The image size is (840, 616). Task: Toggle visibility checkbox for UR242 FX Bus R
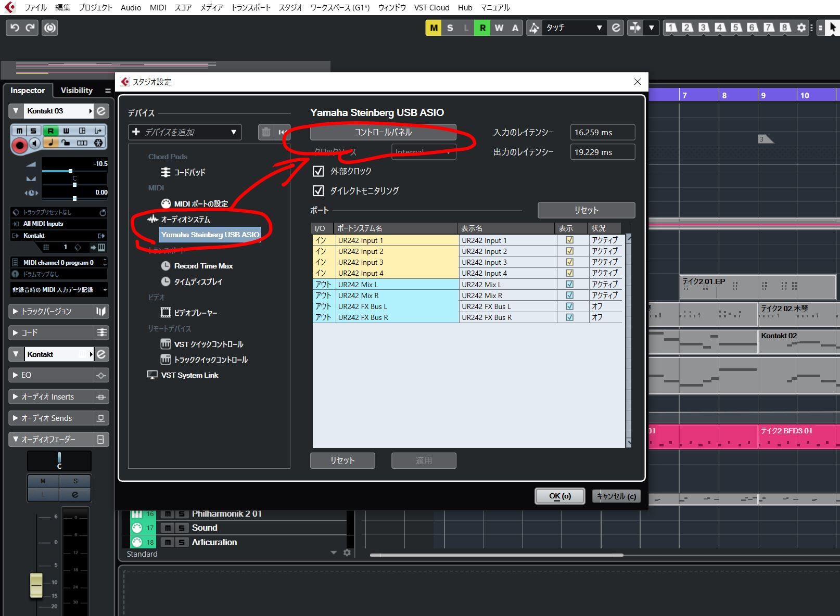[x=570, y=317]
